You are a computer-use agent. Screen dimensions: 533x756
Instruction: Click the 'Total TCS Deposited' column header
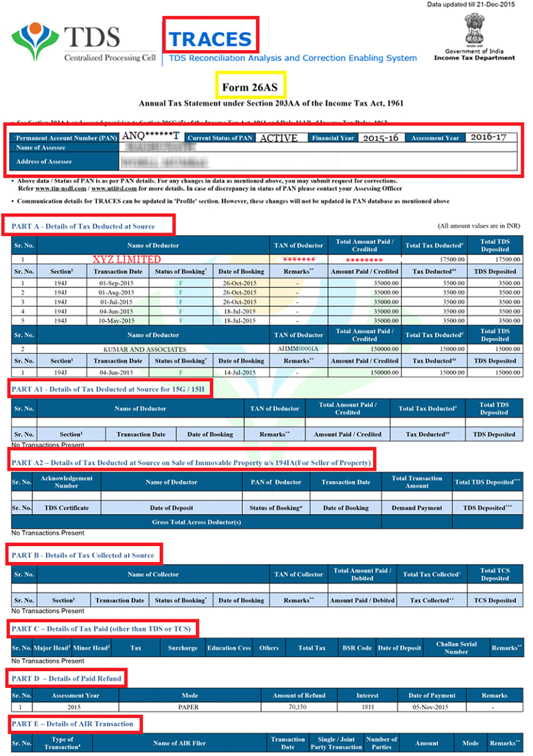click(x=495, y=574)
